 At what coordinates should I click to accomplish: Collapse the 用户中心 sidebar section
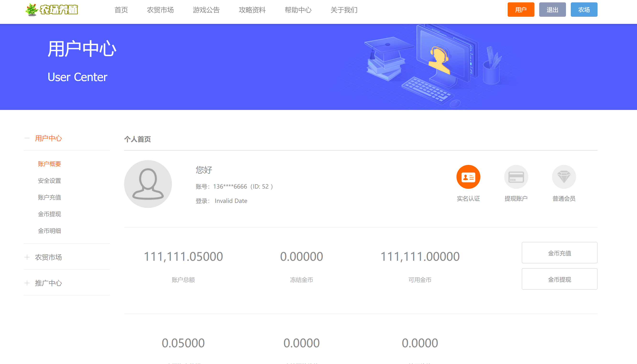[27, 138]
